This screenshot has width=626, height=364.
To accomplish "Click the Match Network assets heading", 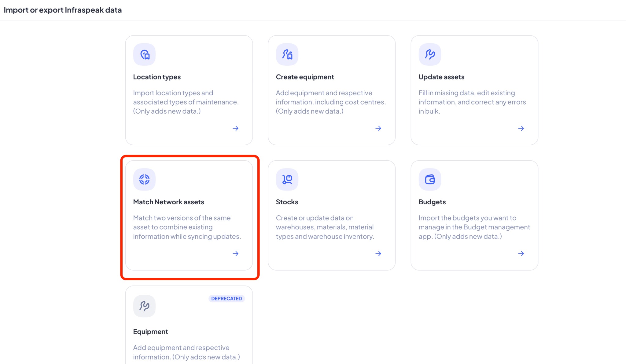I will click(168, 202).
